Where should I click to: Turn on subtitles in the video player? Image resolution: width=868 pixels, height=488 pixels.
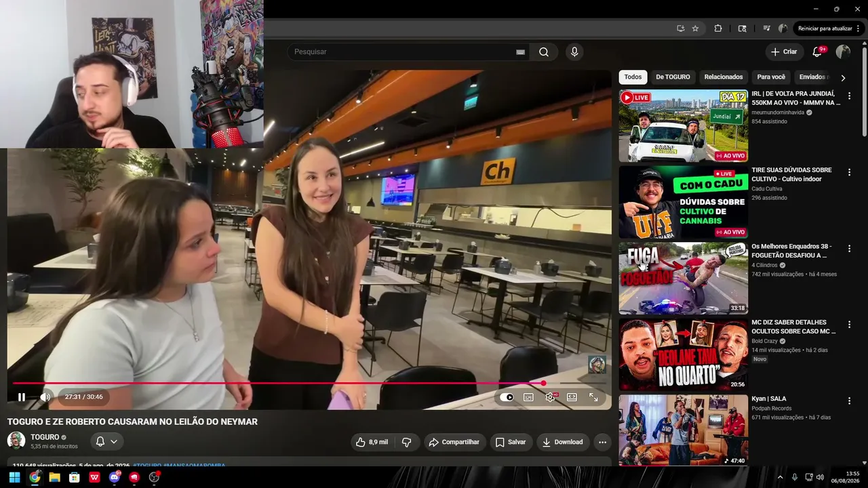coord(528,397)
